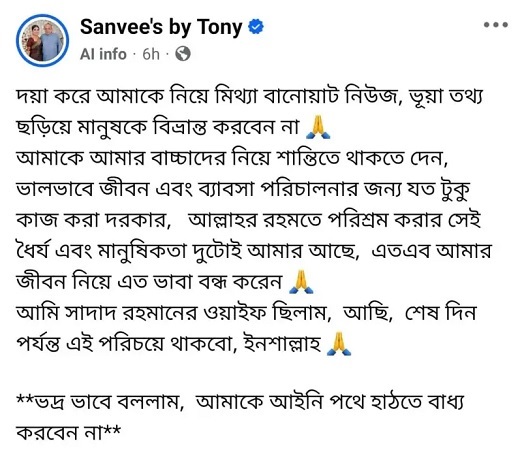Click the line starting আমি সাদাদ রহমানের
This screenshot has height=450, width=522.
246,313
